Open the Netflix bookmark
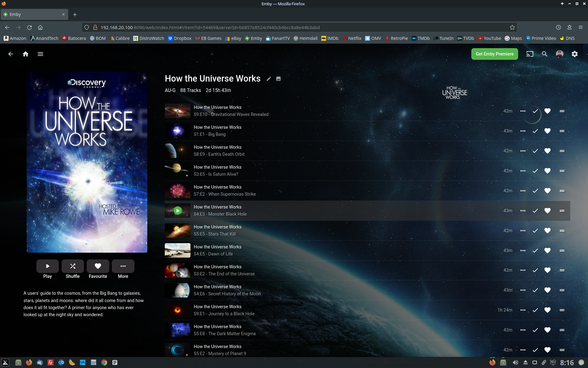Screen dimensions: 588x368 352,38
